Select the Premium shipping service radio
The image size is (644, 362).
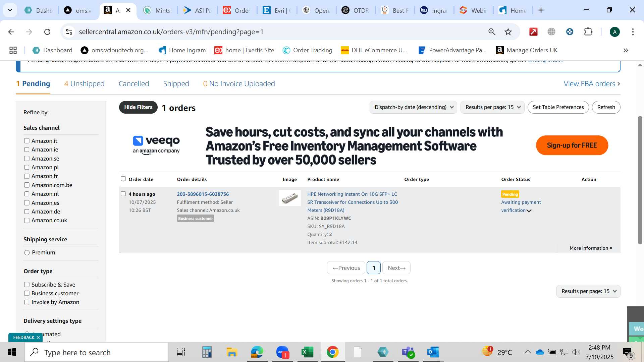pyautogui.click(x=27, y=253)
